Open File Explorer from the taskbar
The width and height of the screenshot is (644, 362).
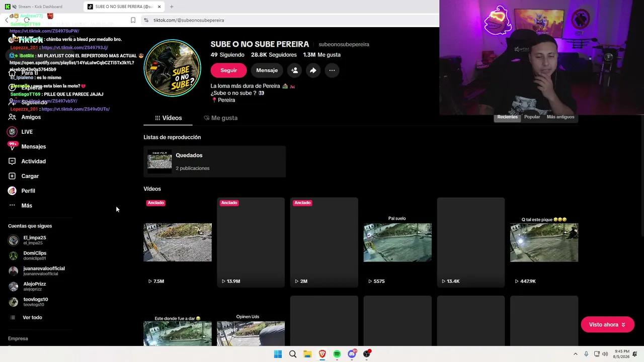307,354
